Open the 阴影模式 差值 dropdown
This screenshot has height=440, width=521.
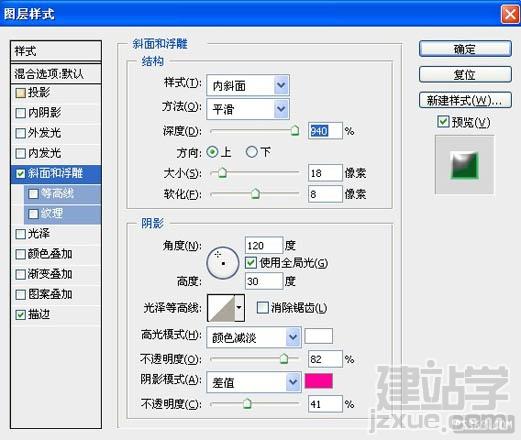coord(254,382)
